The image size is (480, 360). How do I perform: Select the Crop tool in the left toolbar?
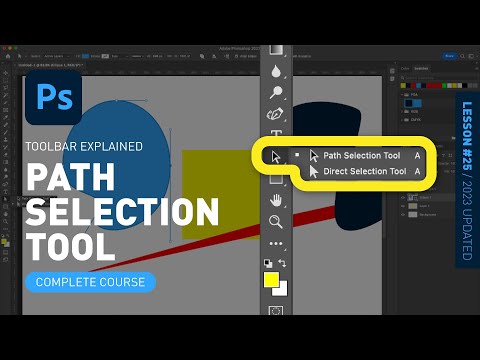click(5, 103)
